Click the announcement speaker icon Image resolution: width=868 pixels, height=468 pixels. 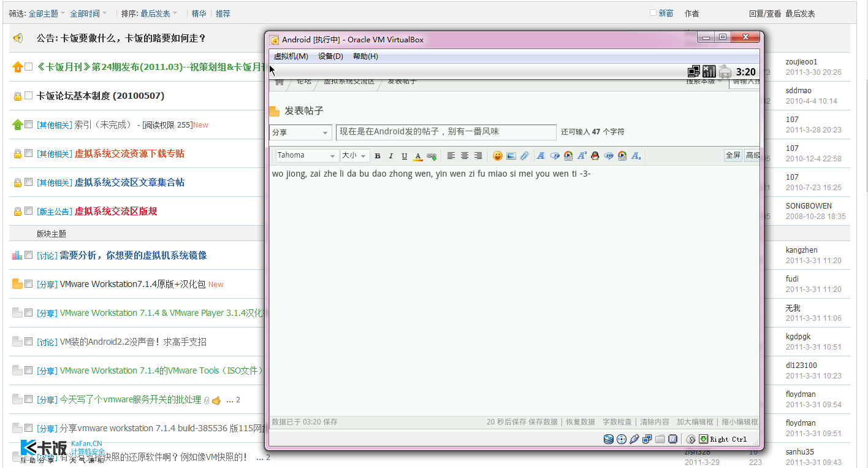pos(18,38)
